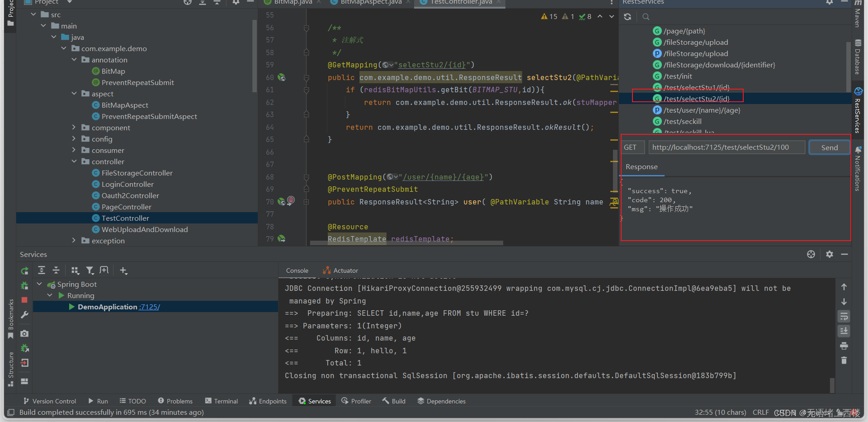This screenshot has height=422, width=868.
Task: Refresh the RestServices list
Action: (627, 16)
